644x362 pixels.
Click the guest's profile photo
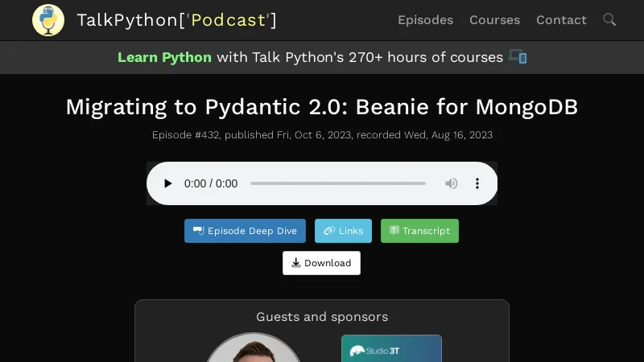(254, 349)
